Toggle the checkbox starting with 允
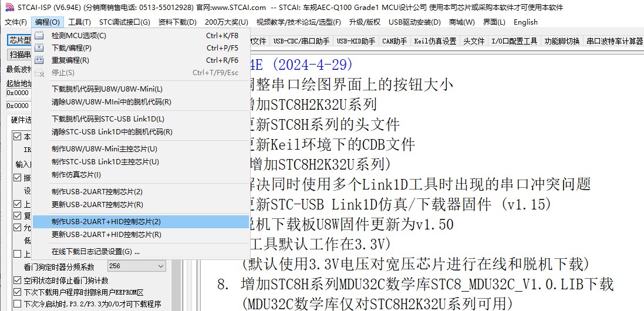The height and width of the screenshot is (311, 644). tap(17, 228)
